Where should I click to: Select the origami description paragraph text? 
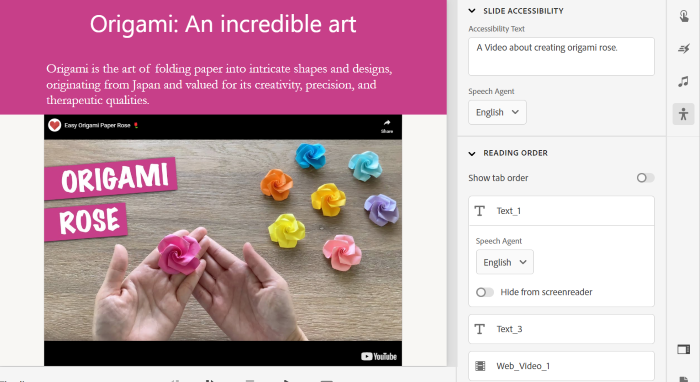[x=219, y=84]
